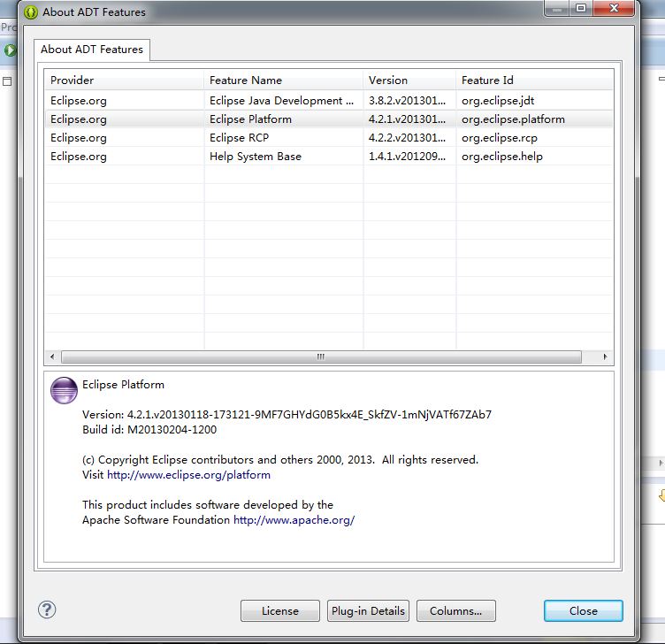The image size is (665, 644).
Task: Select the Eclipse RCP row
Action: (x=329, y=138)
